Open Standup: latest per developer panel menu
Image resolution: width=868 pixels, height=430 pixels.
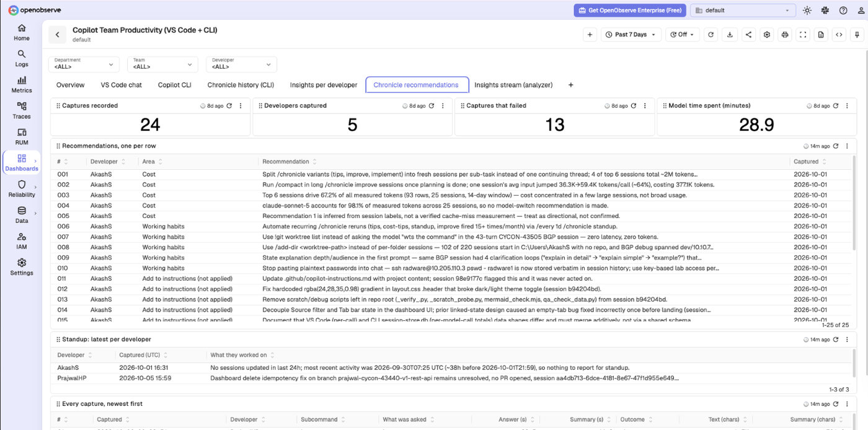pyautogui.click(x=847, y=340)
